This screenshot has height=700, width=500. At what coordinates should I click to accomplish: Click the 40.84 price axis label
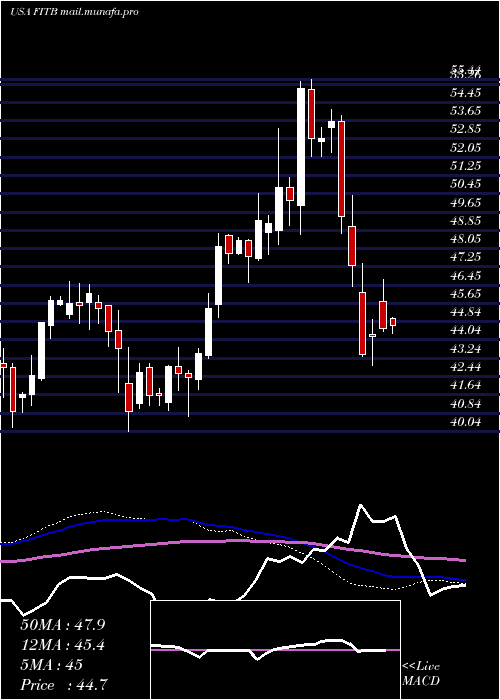(x=465, y=404)
